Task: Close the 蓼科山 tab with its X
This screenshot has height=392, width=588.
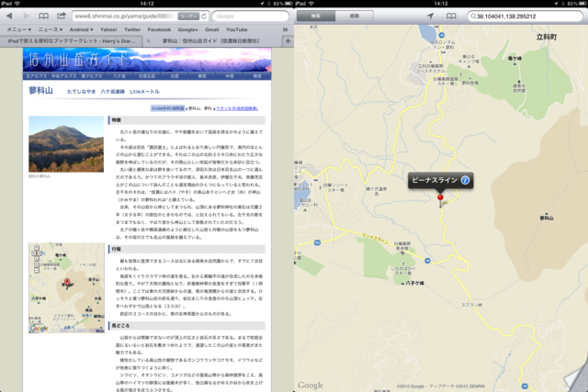Action: [x=148, y=40]
